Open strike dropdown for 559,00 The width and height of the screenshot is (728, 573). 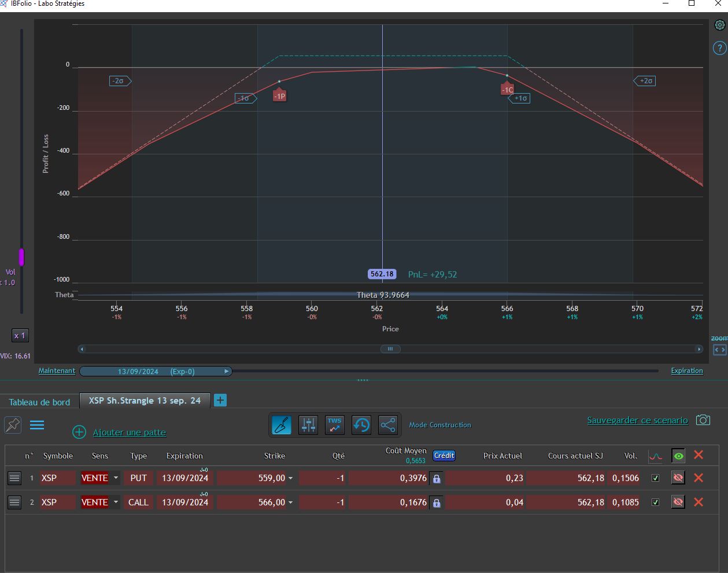[290, 478]
